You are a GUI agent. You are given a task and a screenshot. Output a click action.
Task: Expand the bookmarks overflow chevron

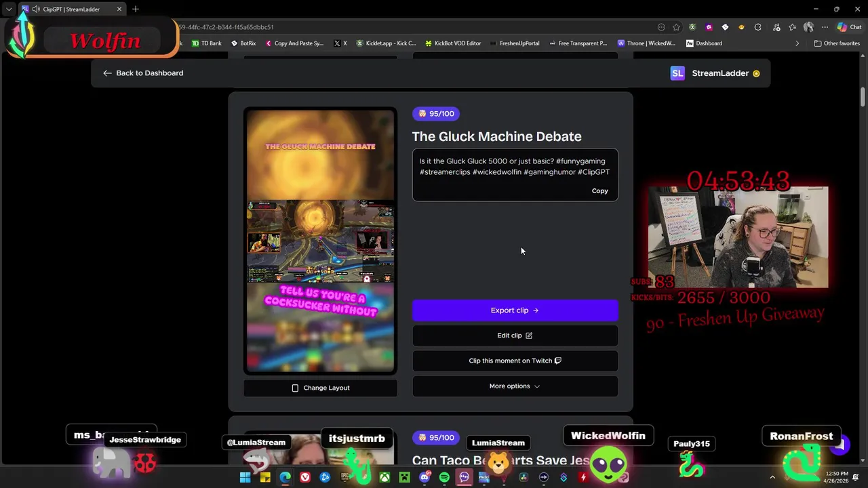pos(797,43)
